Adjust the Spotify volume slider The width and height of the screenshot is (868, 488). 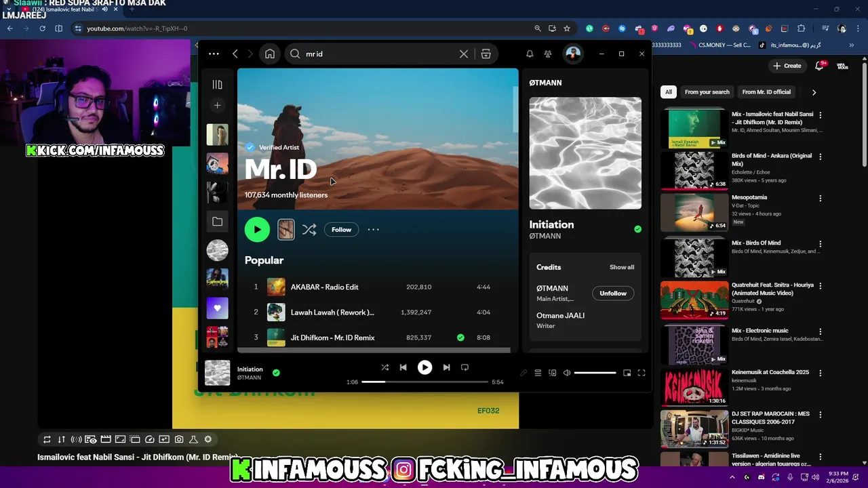click(595, 373)
